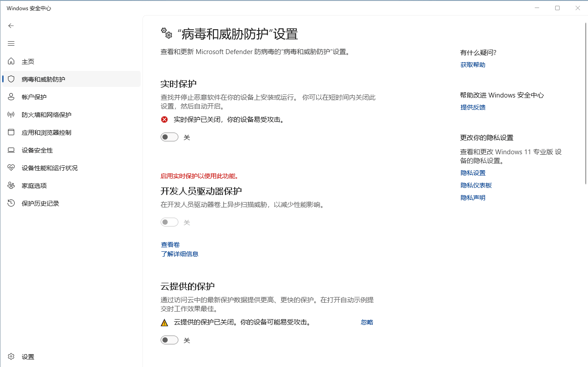Click the red text 启用实时保护以使用此功能。

(200, 176)
